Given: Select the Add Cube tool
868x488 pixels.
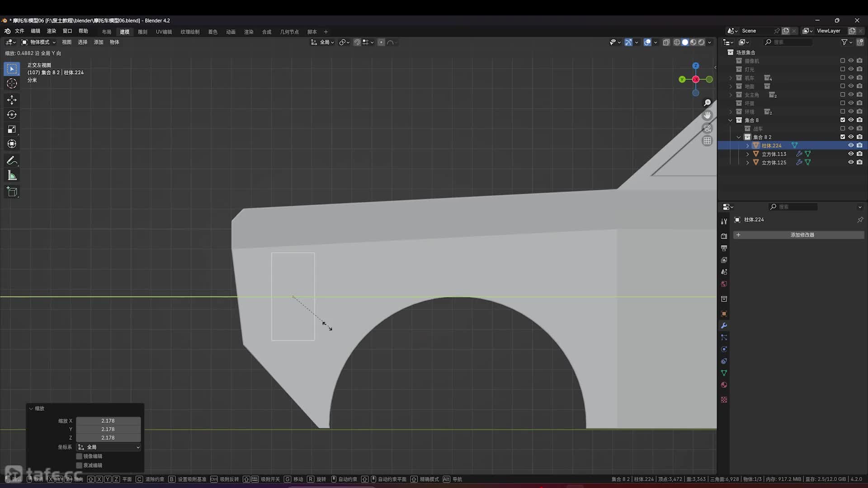Looking at the screenshot, I should [12, 192].
